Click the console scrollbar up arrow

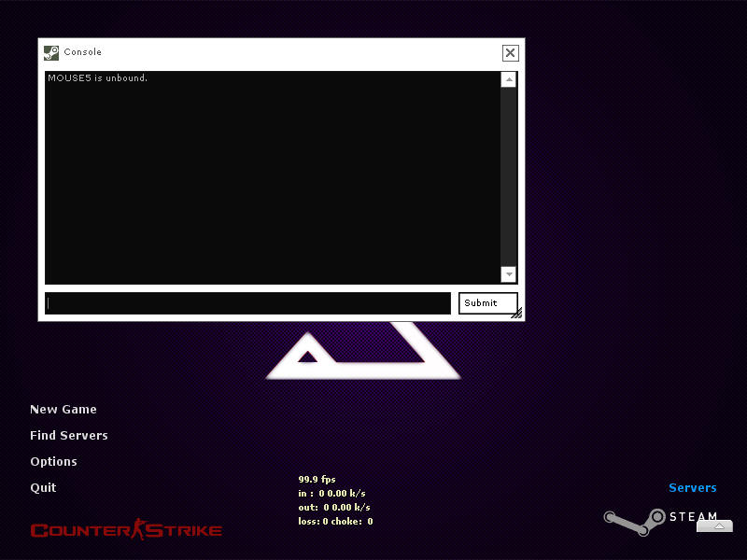coord(509,79)
